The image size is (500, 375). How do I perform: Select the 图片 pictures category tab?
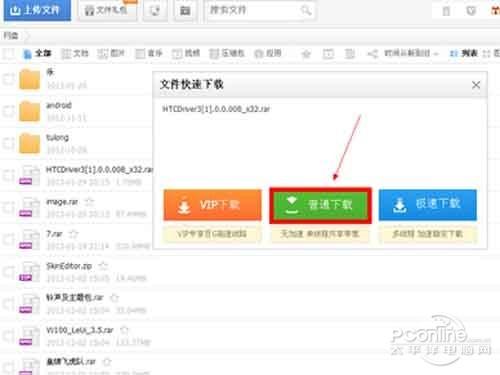[111, 53]
